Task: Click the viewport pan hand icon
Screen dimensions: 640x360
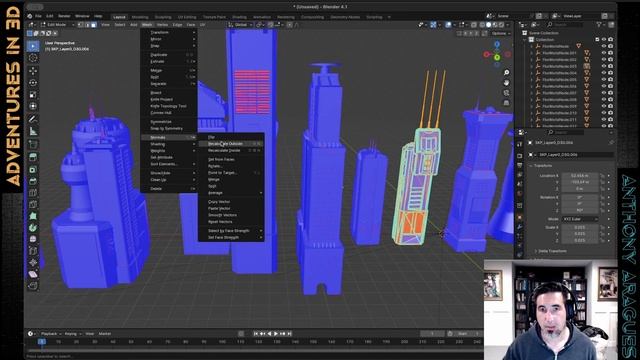Action: (507, 83)
